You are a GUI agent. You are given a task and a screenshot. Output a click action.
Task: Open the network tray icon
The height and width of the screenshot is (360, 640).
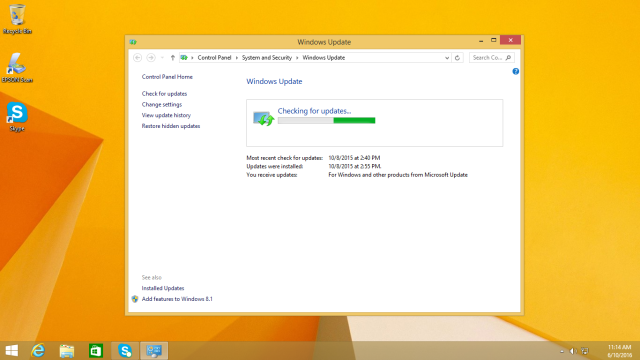[585, 351]
